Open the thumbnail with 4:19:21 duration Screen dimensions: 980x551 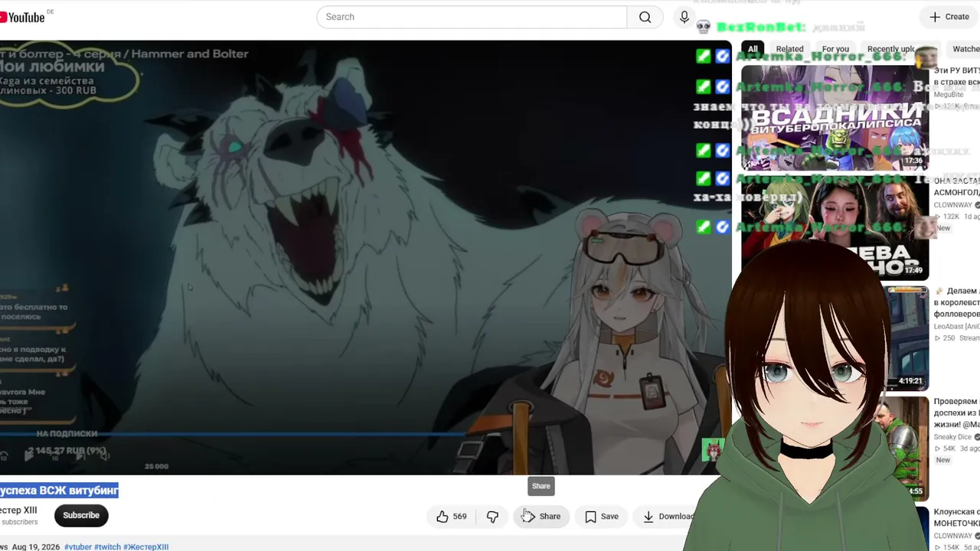click(x=908, y=338)
